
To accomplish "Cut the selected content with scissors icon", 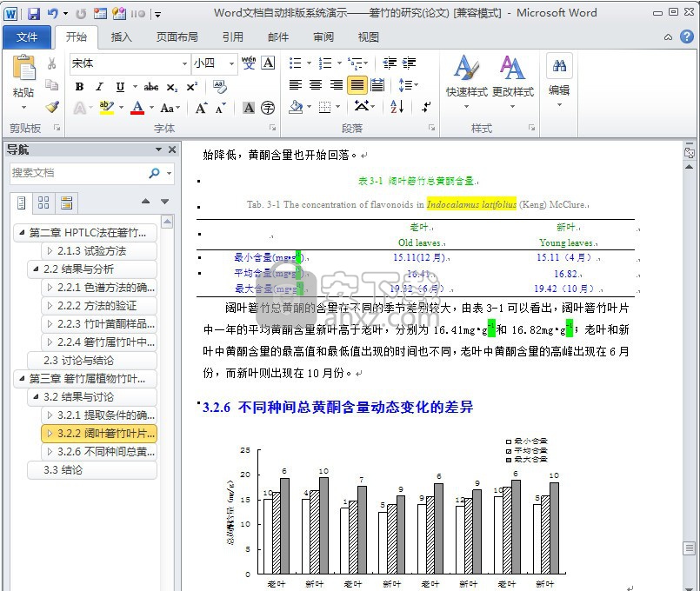I will (x=52, y=63).
